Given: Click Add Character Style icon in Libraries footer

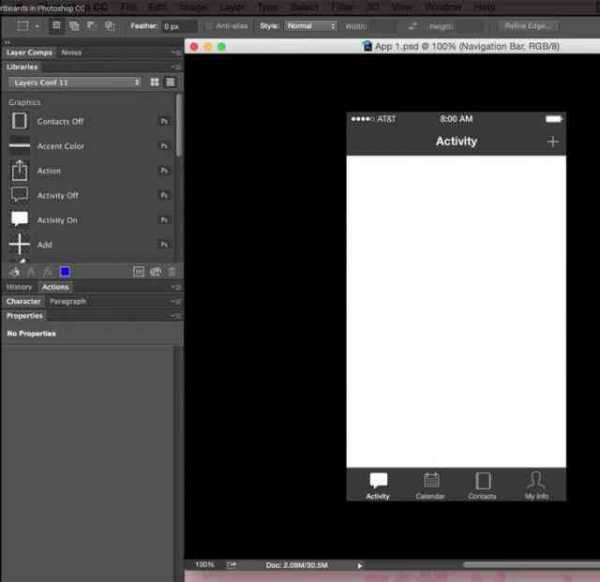Looking at the screenshot, I should click(31, 272).
